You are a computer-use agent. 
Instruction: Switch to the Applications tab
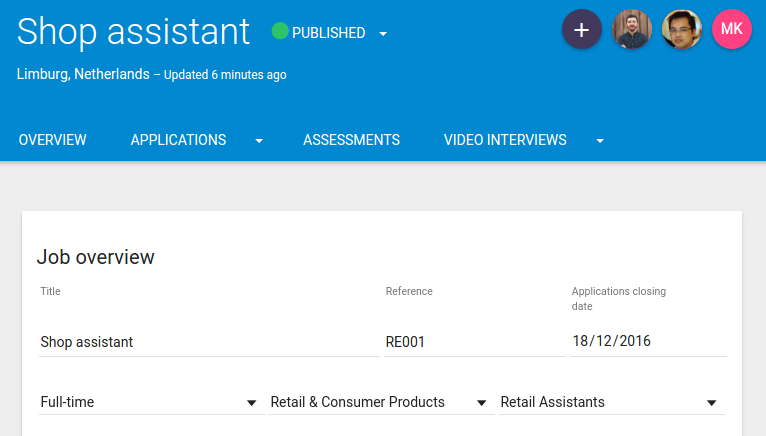click(178, 140)
